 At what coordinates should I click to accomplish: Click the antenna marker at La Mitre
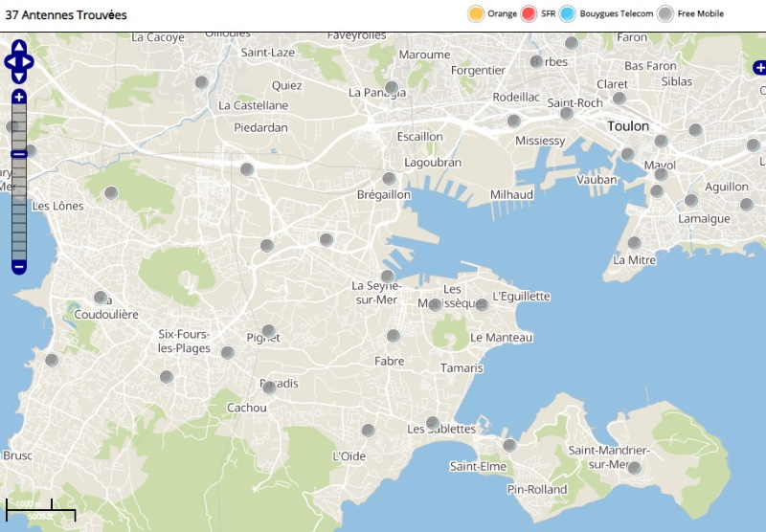[x=634, y=243]
